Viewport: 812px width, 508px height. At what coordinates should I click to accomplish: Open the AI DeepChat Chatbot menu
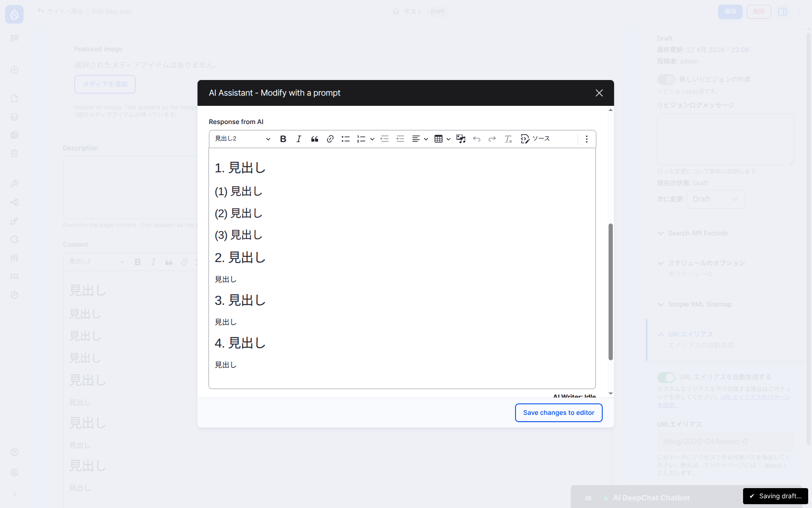click(x=588, y=498)
